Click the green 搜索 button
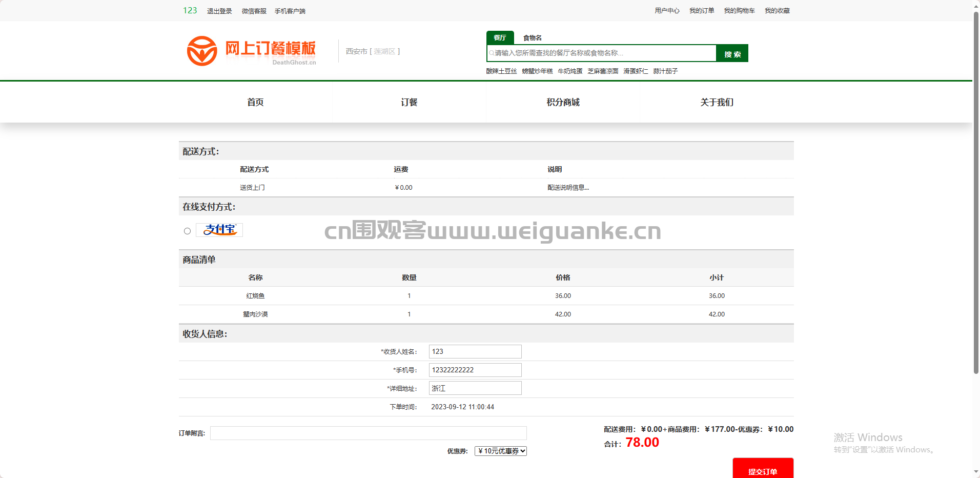Screen dimensions: 980x478 point(732,53)
